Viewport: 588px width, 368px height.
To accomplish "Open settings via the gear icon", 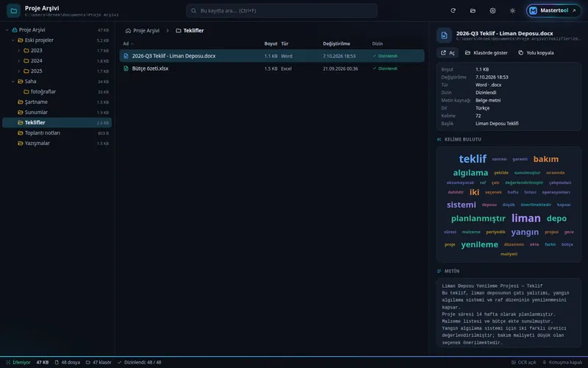I will (x=492, y=10).
